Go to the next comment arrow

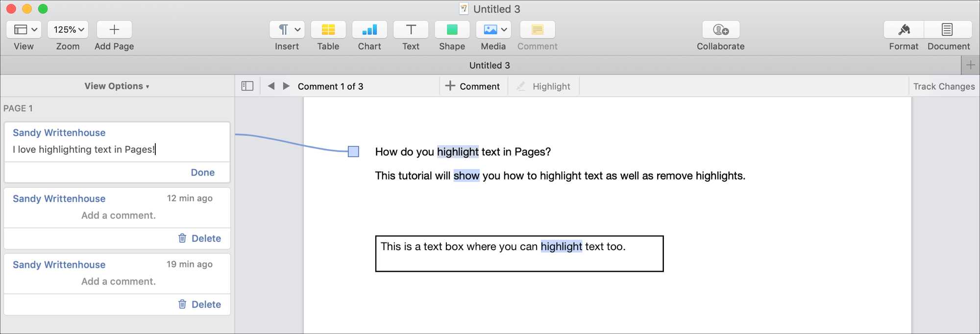(x=287, y=86)
